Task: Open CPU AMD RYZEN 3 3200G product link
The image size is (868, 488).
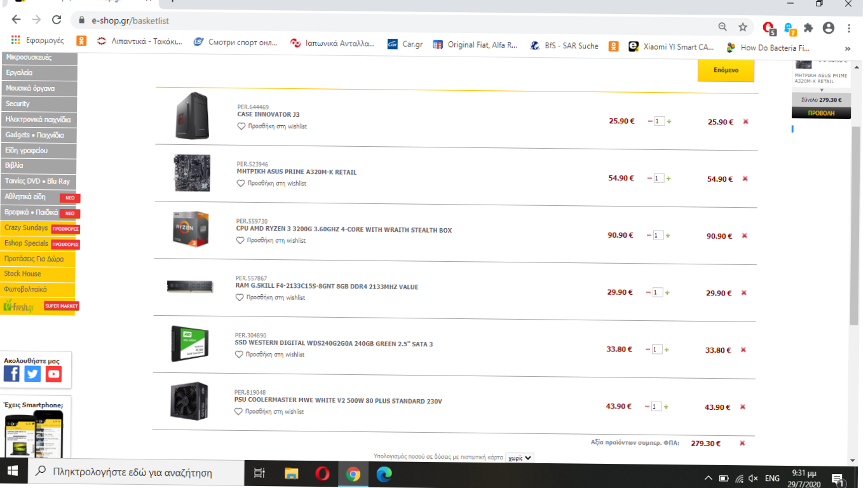Action: point(344,230)
